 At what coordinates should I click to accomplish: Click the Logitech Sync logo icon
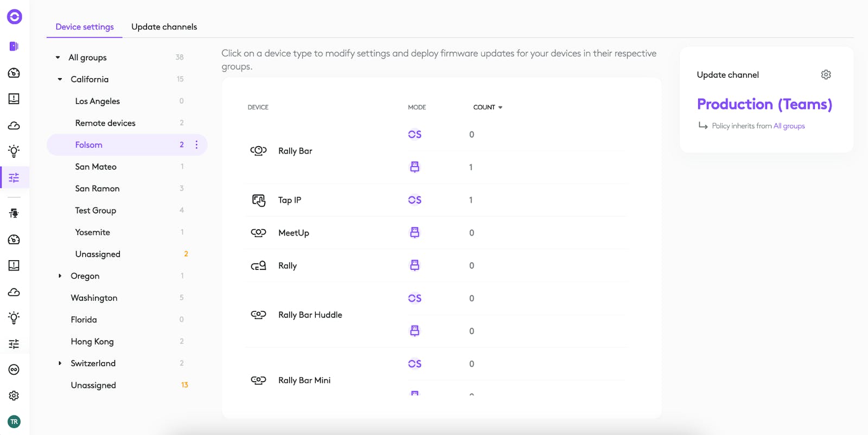(x=14, y=17)
